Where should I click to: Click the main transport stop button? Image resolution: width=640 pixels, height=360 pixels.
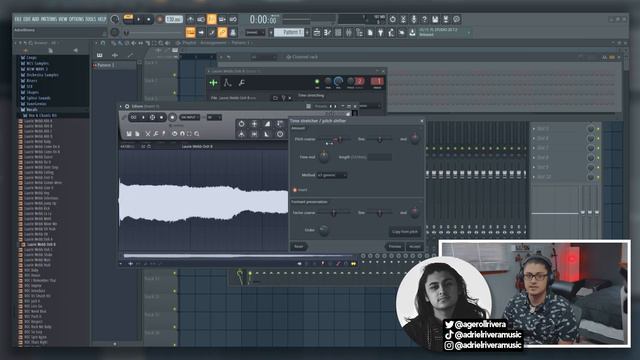coord(149,19)
